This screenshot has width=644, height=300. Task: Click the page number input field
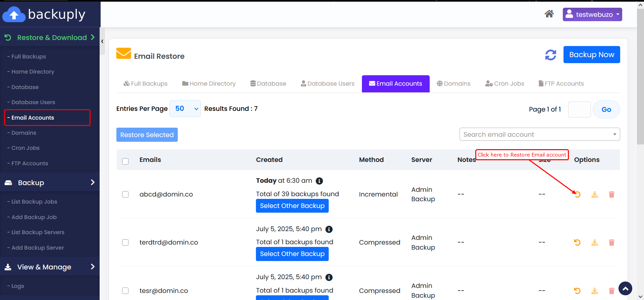[x=579, y=110]
